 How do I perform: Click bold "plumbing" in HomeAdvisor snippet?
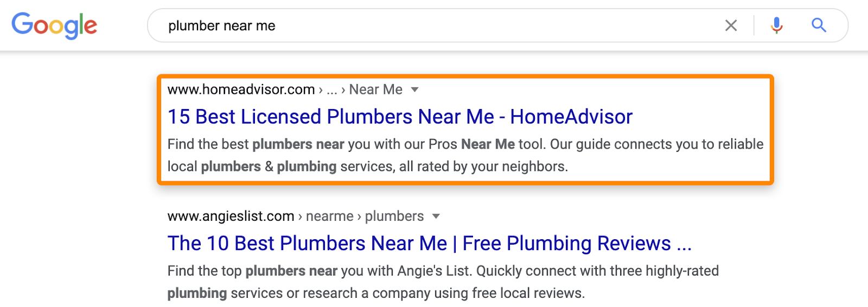pyautogui.click(x=307, y=167)
